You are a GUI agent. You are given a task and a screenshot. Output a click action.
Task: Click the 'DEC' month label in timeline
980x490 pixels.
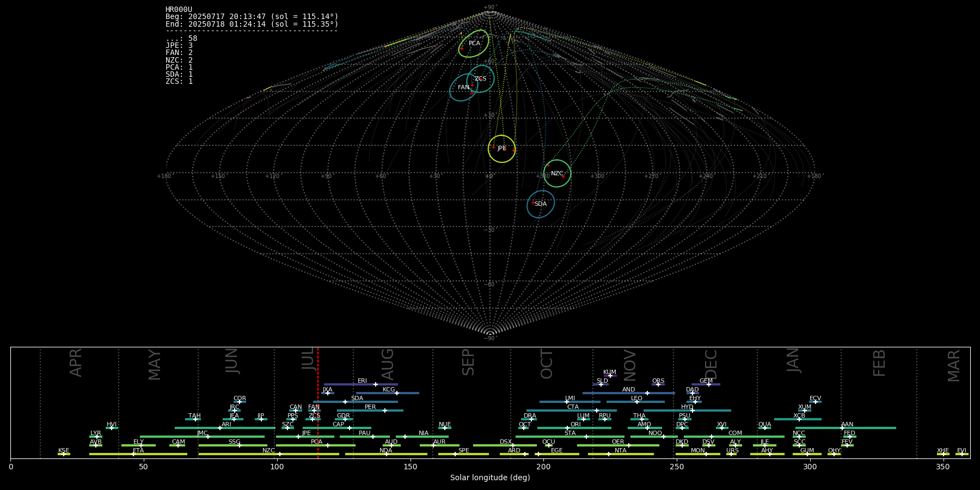(712, 364)
